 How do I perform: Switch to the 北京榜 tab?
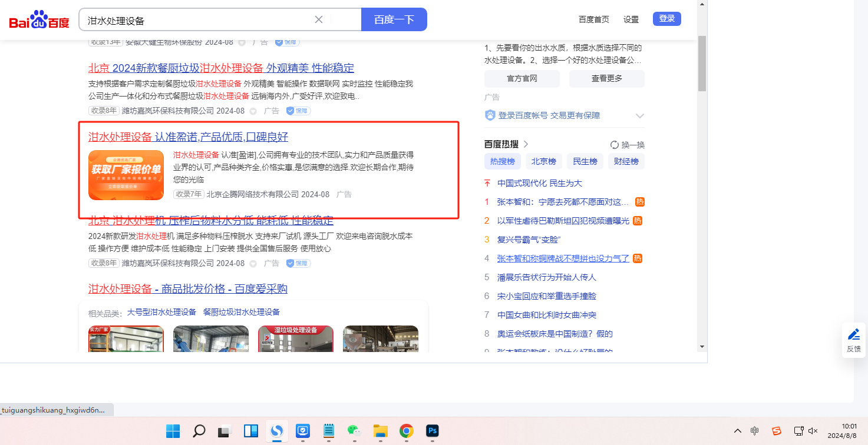point(543,161)
